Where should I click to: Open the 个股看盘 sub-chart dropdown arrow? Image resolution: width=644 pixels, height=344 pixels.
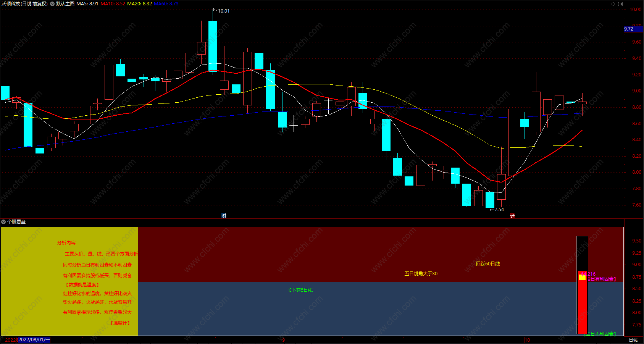(x=3, y=221)
